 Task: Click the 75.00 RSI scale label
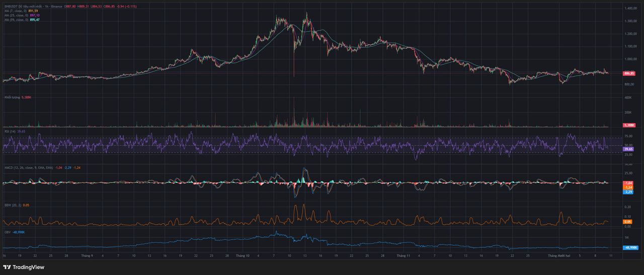[628, 136]
